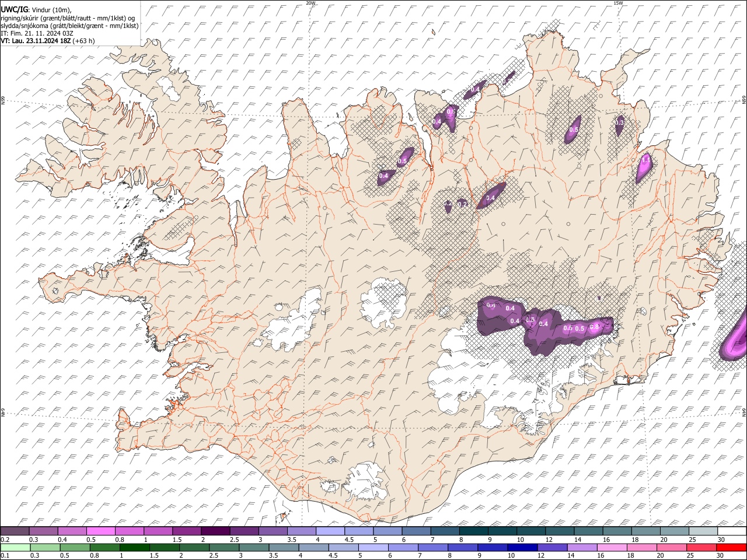Pick the light lavender 4 snow-scale swatch
Screen dimensions: 747x560
click(330, 531)
